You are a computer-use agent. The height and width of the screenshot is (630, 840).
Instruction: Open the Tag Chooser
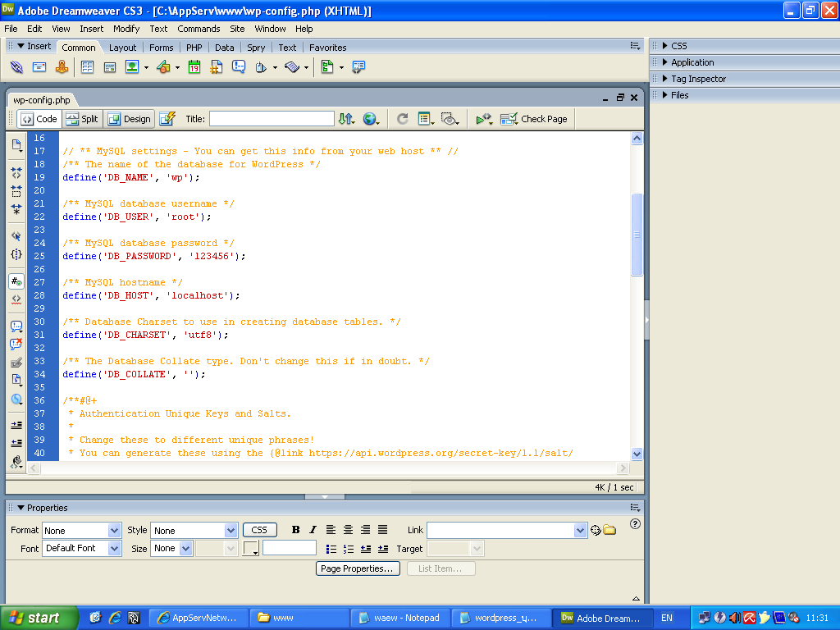pyautogui.click(x=358, y=67)
